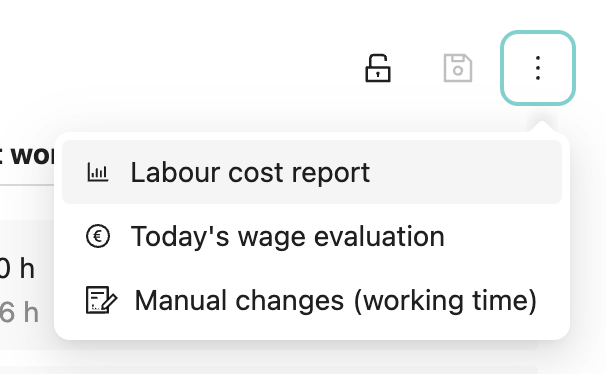The image size is (606, 374).
Task: Open Manual changes (working time) entry
Action: tap(312, 300)
